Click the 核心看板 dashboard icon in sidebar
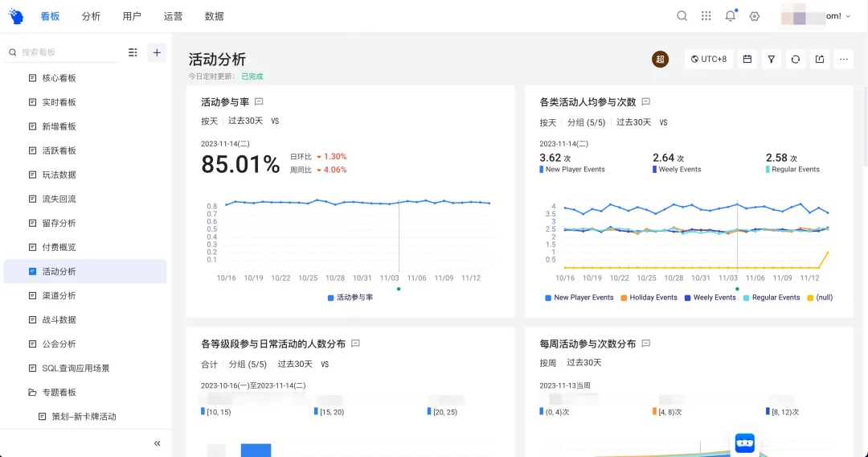The width and height of the screenshot is (868, 457). click(x=32, y=78)
